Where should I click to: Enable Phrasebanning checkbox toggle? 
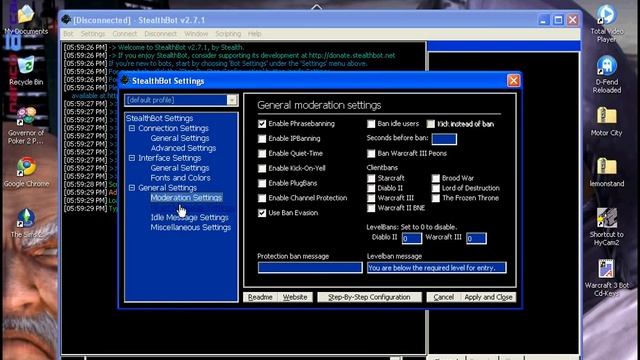click(x=262, y=124)
